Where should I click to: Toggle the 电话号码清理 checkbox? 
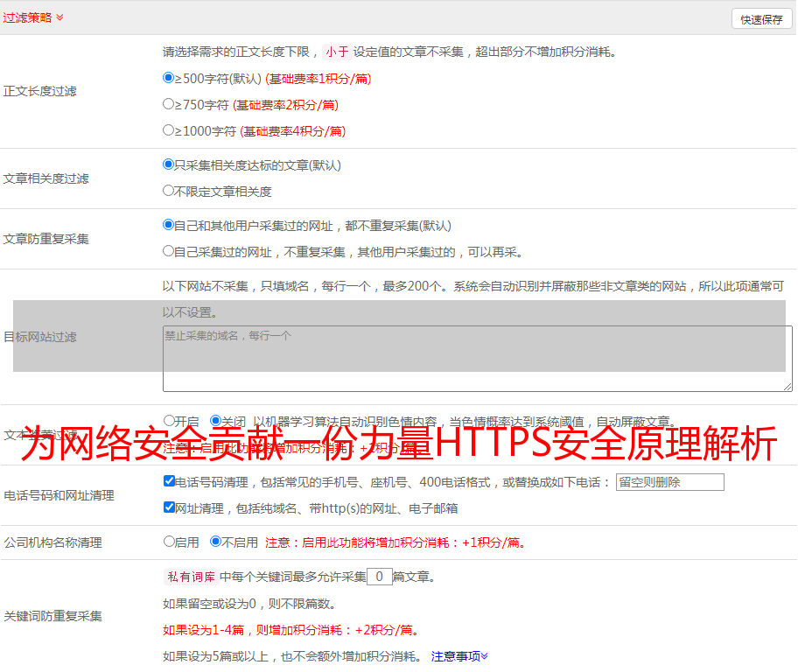[x=169, y=481]
